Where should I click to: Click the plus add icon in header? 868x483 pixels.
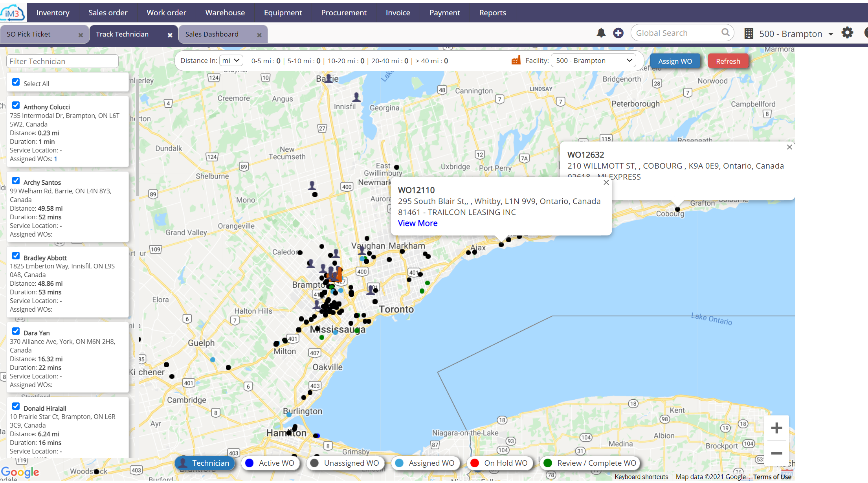point(618,33)
